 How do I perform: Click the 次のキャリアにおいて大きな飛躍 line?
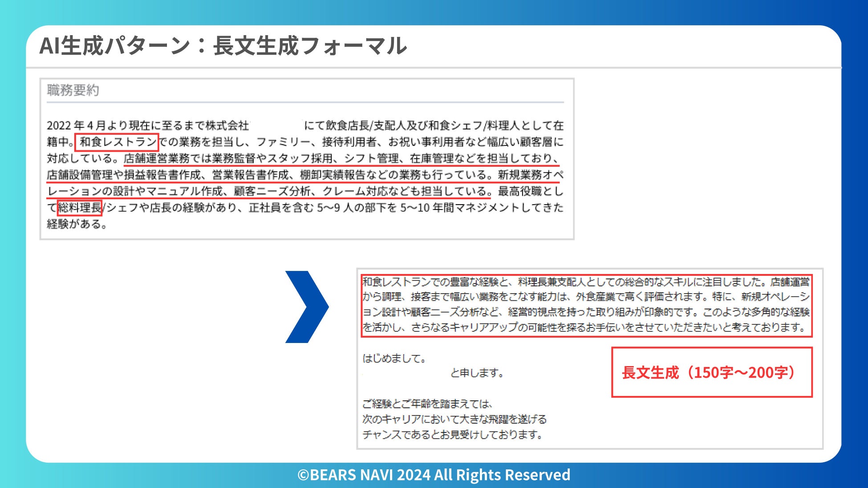click(x=454, y=419)
